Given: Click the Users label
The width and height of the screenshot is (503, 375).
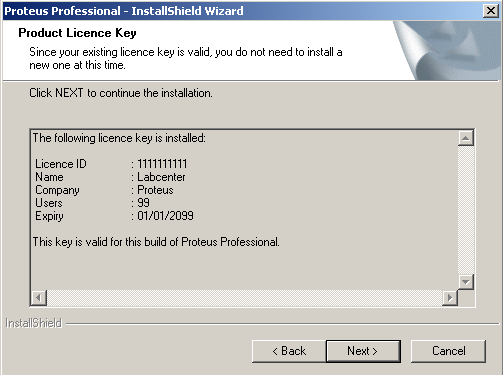Looking at the screenshot, I should [49, 203].
